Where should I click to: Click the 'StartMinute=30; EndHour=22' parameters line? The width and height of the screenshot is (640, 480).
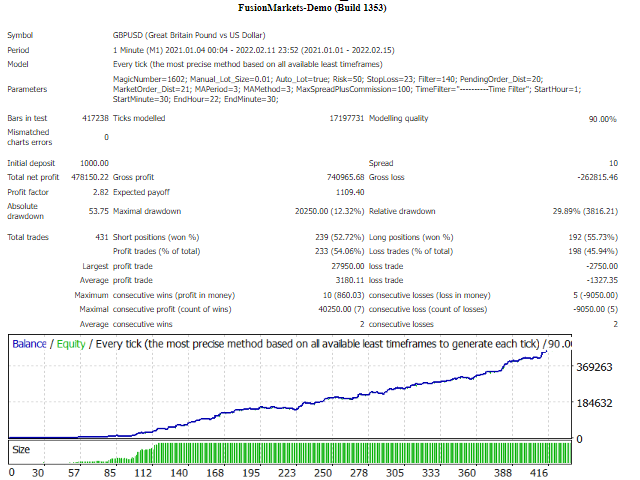196,99
